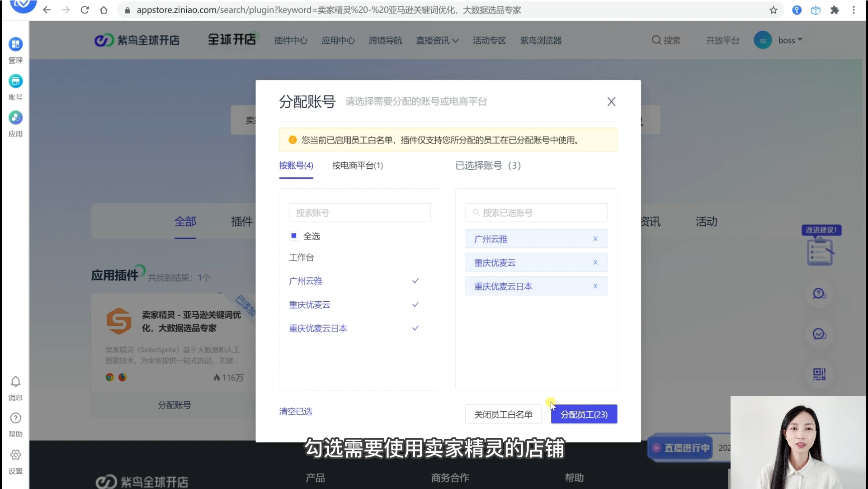The width and height of the screenshot is (868, 489).
Task: Switch to the 按电商平台(1) tab
Action: click(358, 166)
